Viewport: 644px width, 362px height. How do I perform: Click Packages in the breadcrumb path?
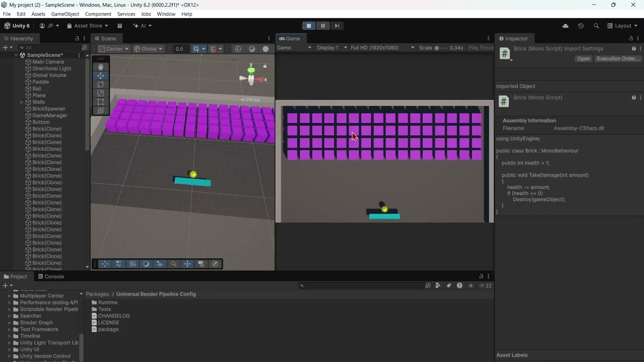[x=97, y=294]
